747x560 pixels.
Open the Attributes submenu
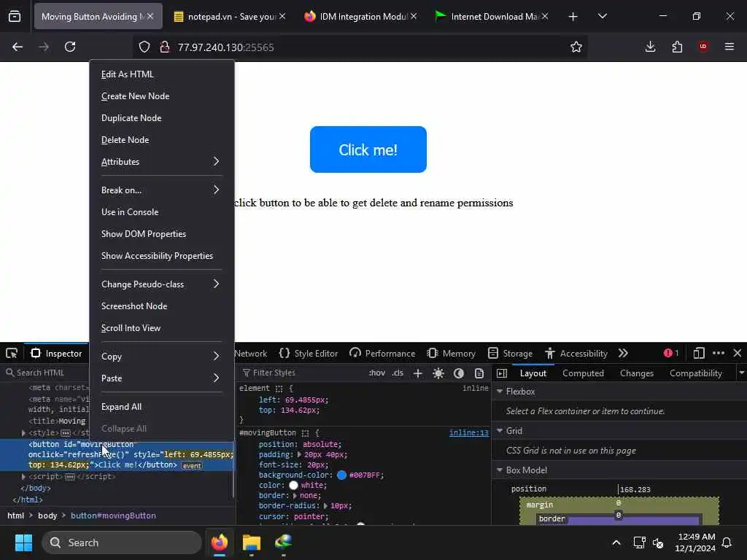pyautogui.click(x=161, y=162)
